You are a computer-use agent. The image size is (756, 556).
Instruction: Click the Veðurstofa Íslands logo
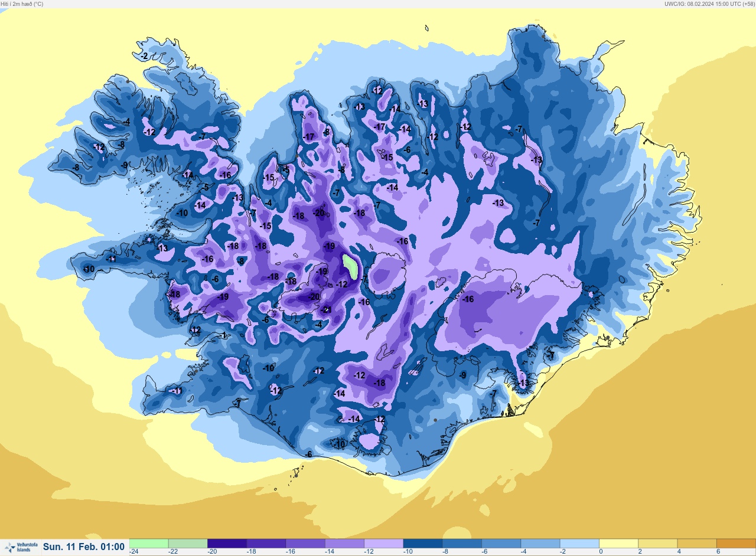21,547
